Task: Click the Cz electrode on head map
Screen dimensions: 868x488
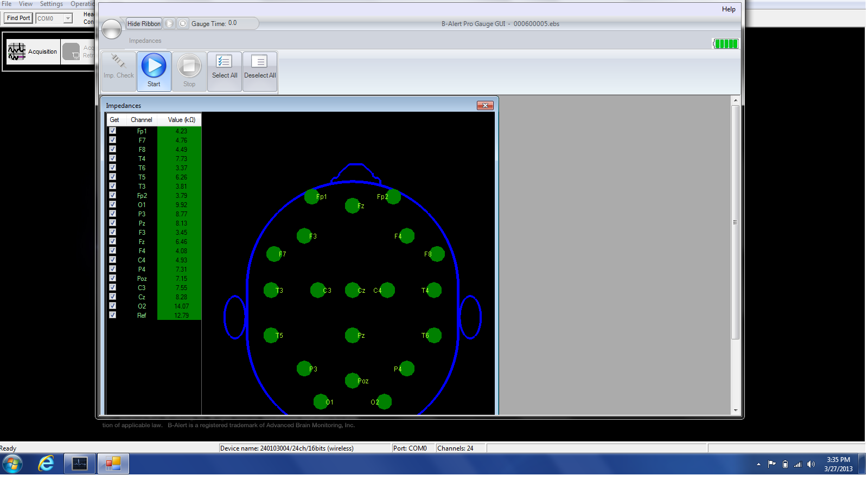Action: [x=353, y=290]
